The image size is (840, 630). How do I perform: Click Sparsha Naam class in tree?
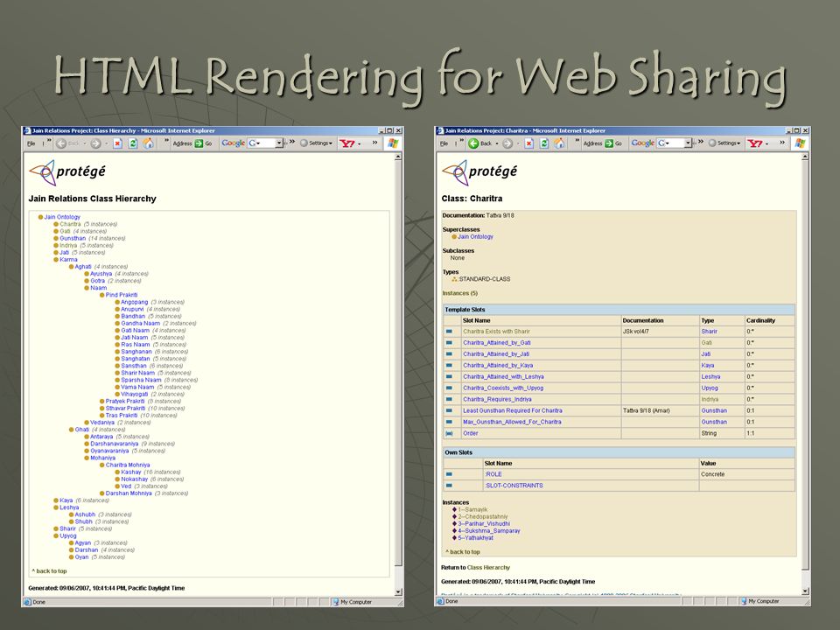[x=141, y=380]
